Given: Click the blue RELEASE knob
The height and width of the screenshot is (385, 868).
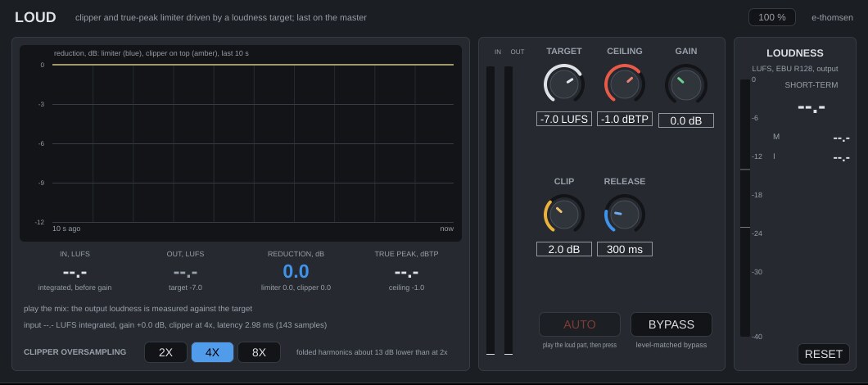Looking at the screenshot, I should tap(625, 214).
